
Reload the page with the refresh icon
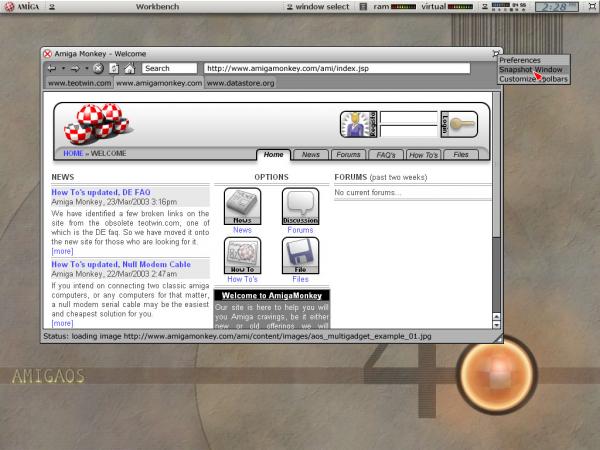click(x=114, y=68)
